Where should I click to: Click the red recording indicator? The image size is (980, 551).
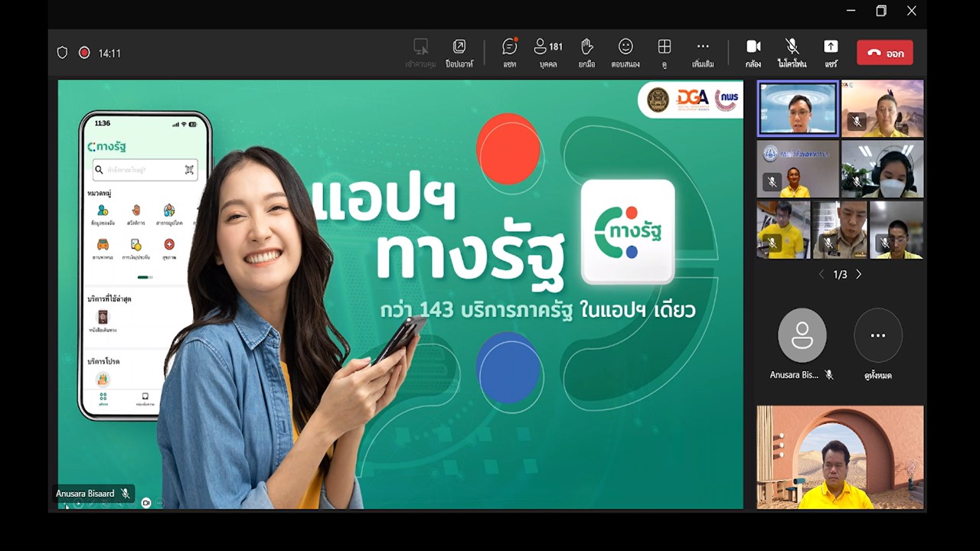pyautogui.click(x=84, y=53)
